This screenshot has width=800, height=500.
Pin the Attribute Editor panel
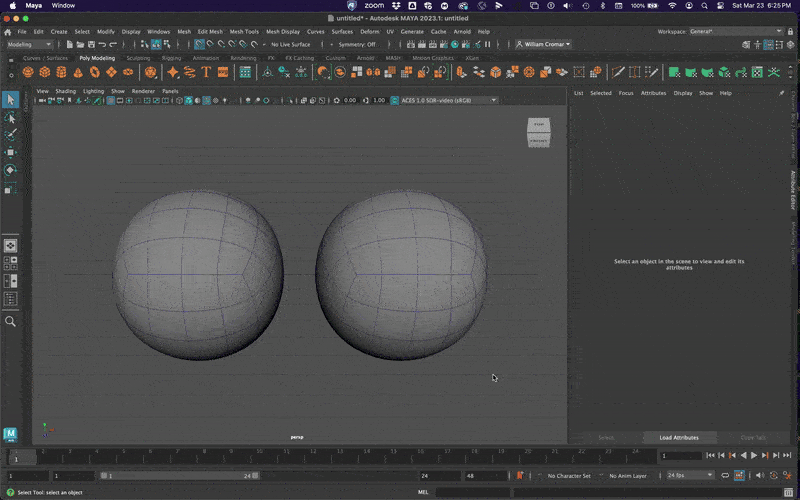[782, 93]
